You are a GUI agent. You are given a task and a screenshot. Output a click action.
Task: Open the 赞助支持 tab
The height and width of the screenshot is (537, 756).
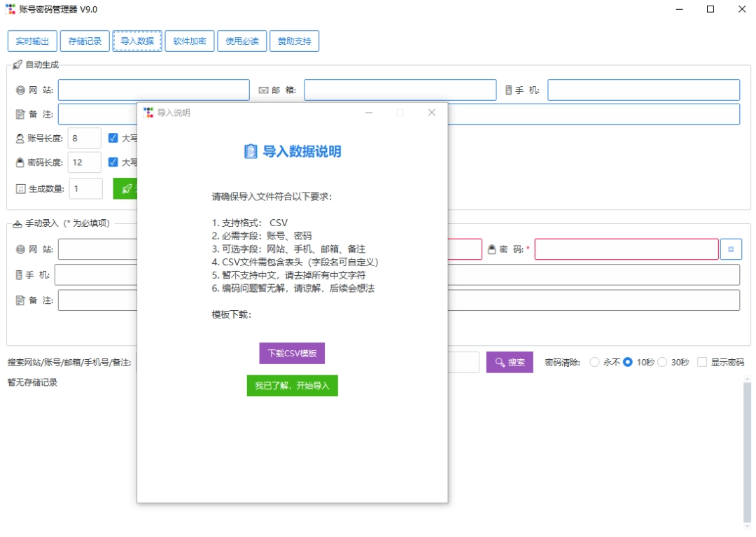[295, 41]
